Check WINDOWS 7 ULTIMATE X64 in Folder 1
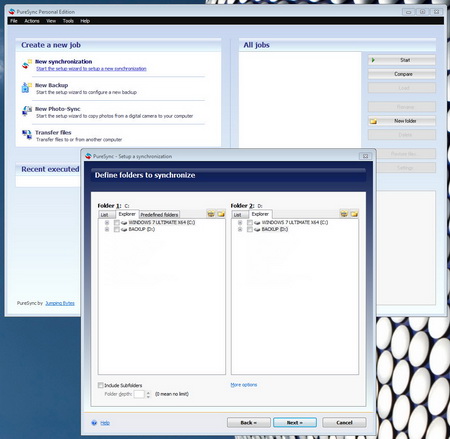Viewport: 450px width, 439px height. tap(117, 222)
